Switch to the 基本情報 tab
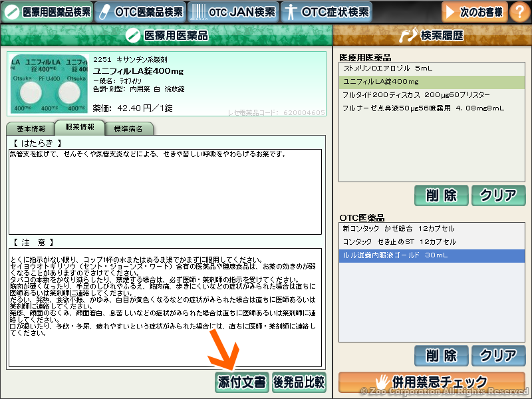This screenshot has width=532, height=399. [31, 128]
